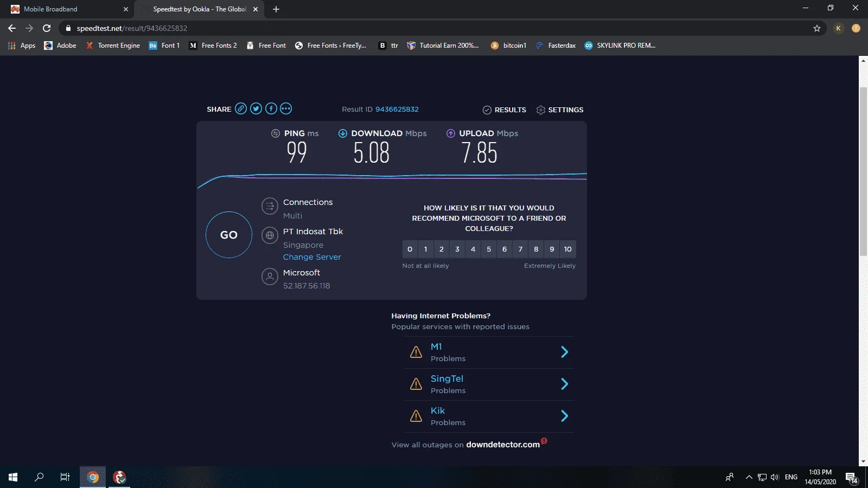Expand the M1 Problems entry
The height and width of the screenshot is (488, 868).
coord(564,352)
